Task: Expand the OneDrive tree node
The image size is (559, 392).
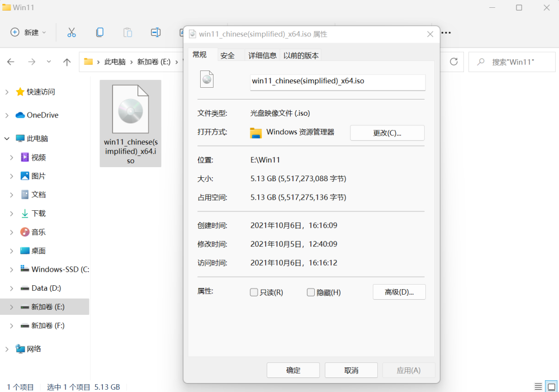Action: point(7,115)
